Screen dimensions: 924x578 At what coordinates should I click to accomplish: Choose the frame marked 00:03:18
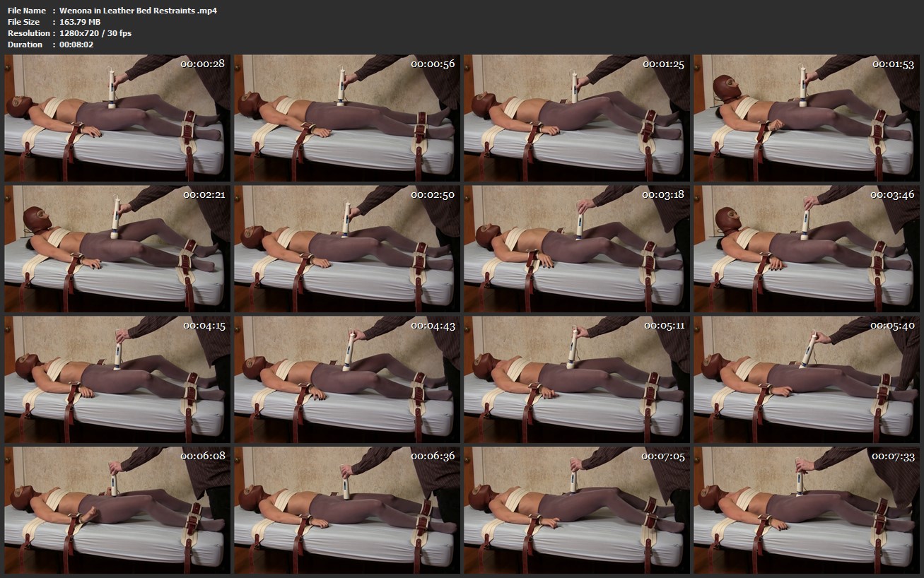pos(577,249)
